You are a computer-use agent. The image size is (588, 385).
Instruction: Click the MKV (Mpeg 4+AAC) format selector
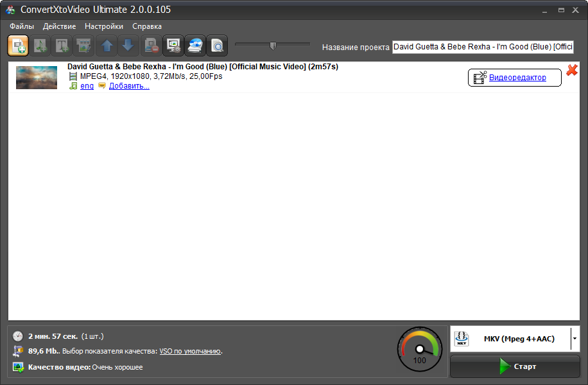[515, 339]
